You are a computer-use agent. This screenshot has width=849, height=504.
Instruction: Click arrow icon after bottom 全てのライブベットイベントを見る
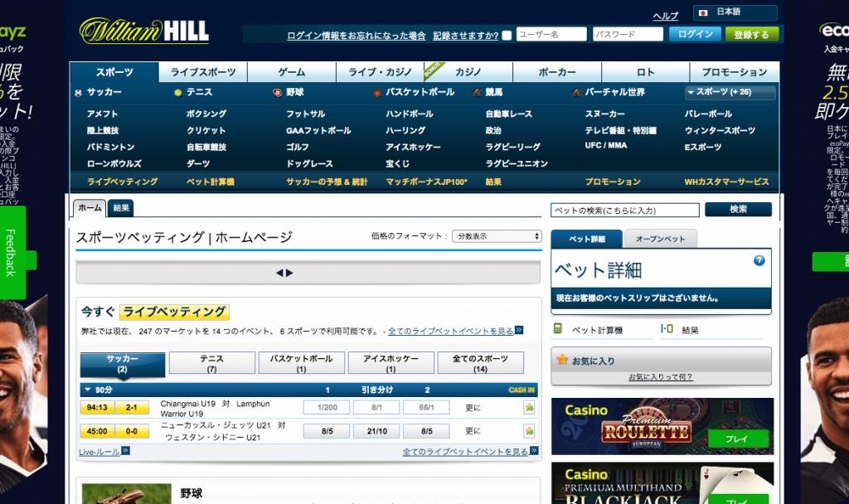[x=534, y=450]
